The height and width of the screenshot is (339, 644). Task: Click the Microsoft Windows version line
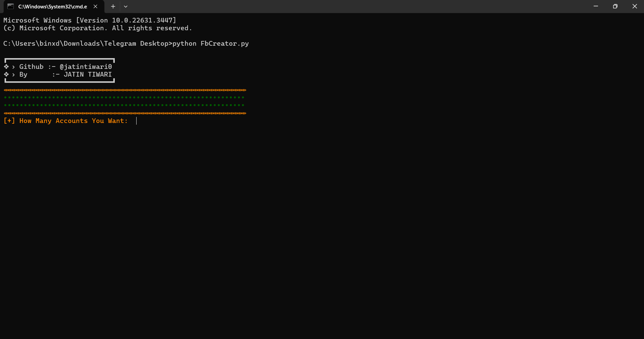90,20
